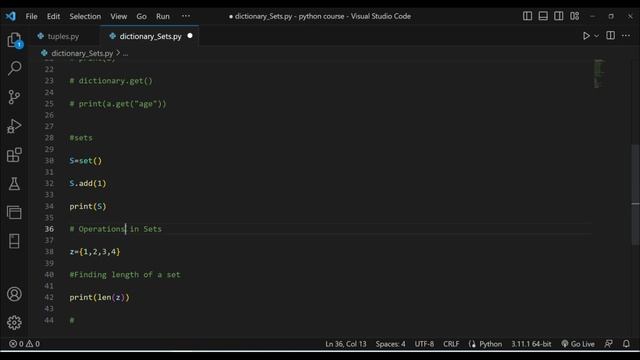This screenshot has width=640, height=360.
Task: Click dictionary_Sets.py in the breadcrumb
Action: [82, 53]
